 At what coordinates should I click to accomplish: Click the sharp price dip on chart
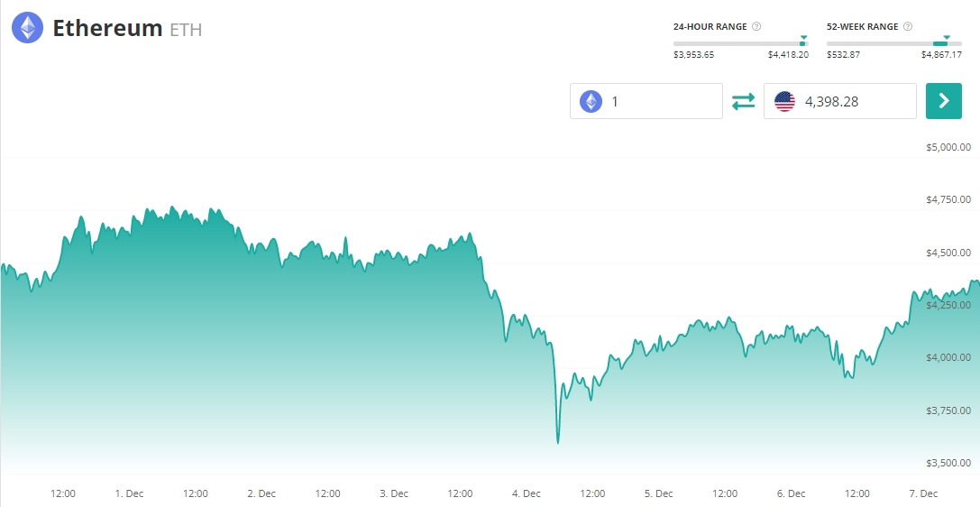(558, 441)
